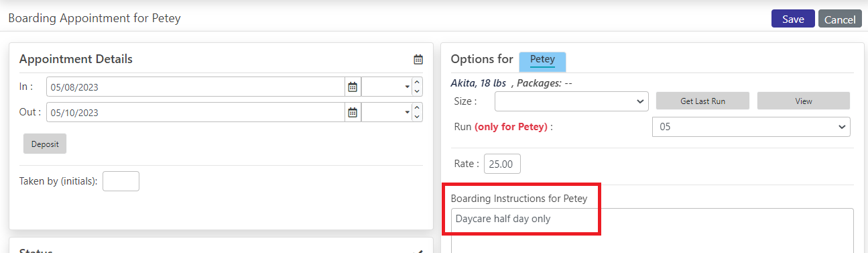Image resolution: width=868 pixels, height=253 pixels.
Task: Expand the Size dropdown
Action: (x=572, y=101)
